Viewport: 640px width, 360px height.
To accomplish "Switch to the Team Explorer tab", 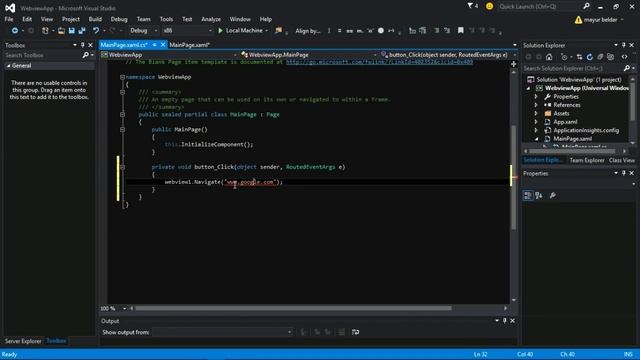I will tap(587, 160).
